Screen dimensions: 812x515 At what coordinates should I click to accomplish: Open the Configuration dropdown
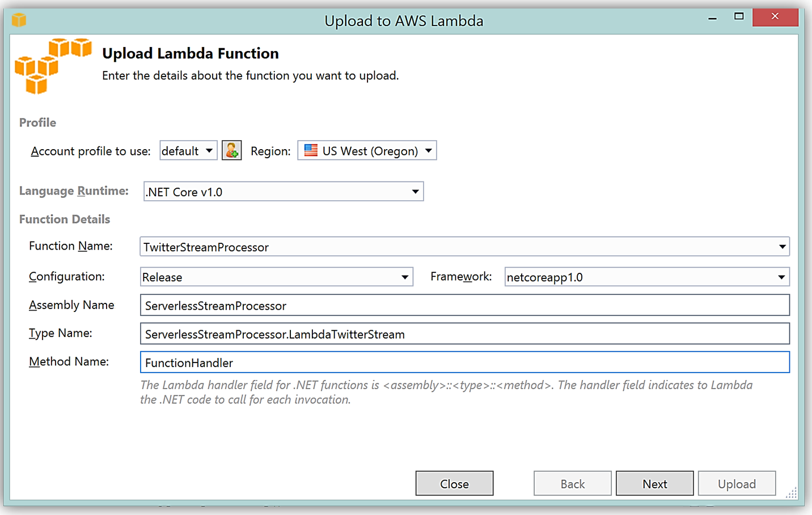click(x=276, y=277)
